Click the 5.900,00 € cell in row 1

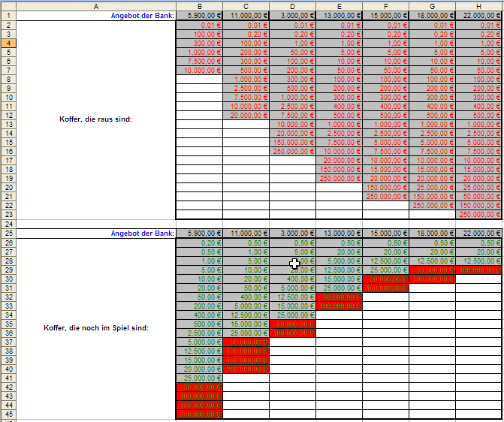[199, 15]
